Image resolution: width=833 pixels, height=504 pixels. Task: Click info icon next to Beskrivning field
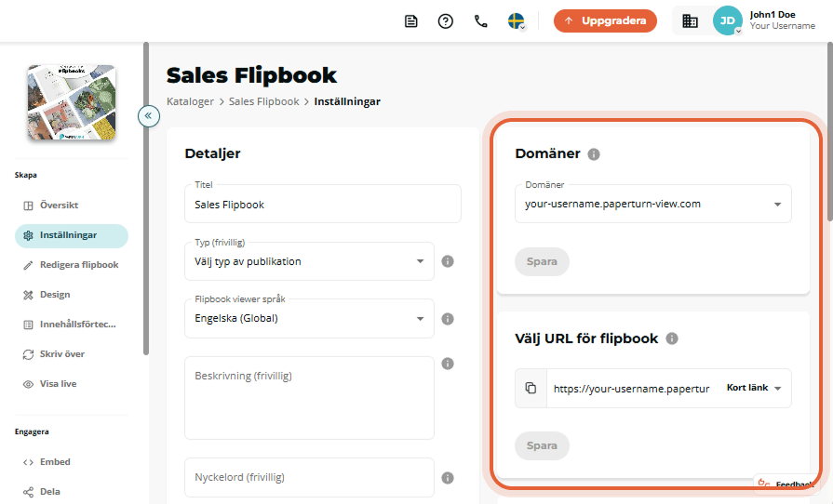coord(448,364)
